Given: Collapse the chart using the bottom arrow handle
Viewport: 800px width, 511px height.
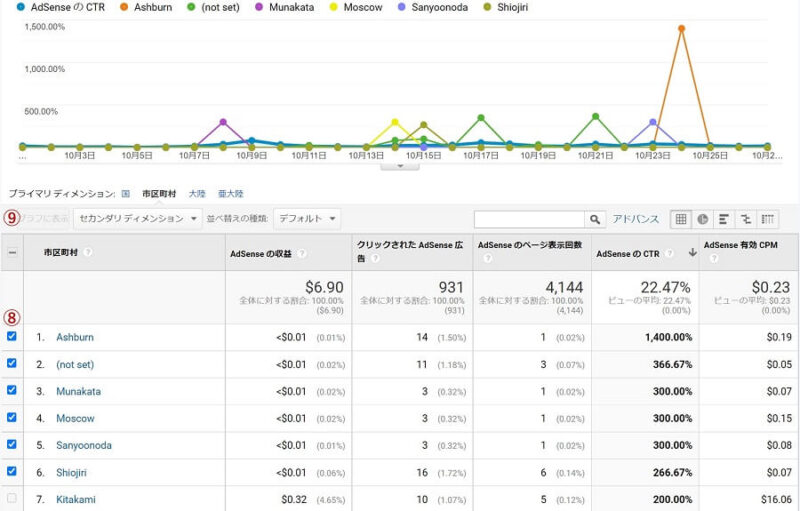Looking at the screenshot, I should [x=400, y=166].
